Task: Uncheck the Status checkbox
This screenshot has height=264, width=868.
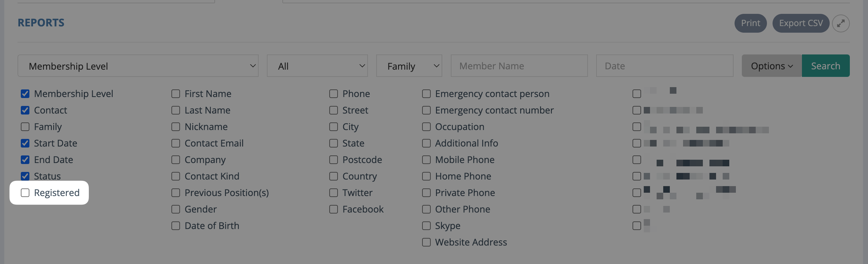Action: pyautogui.click(x=25, y=176)
